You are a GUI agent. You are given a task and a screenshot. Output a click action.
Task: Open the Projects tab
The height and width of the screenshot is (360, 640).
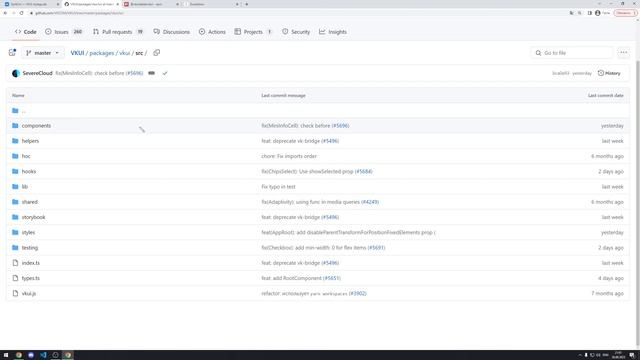point(253,32)
